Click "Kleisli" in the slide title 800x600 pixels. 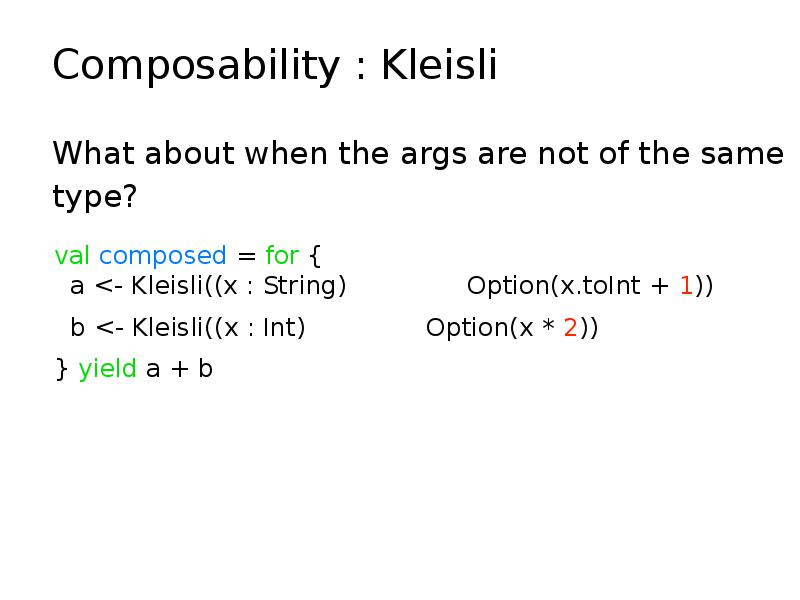tap(439, 67)
